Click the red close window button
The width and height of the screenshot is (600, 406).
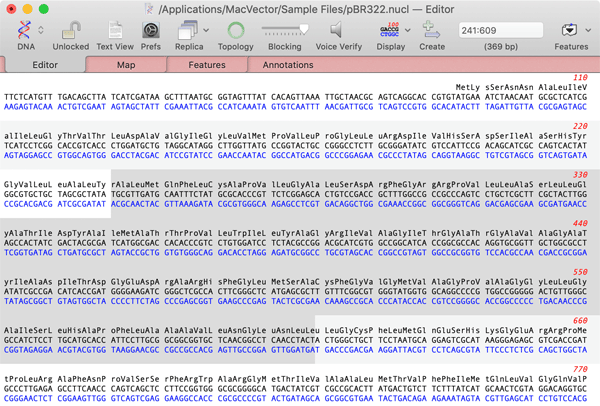[x=11, y=9]
